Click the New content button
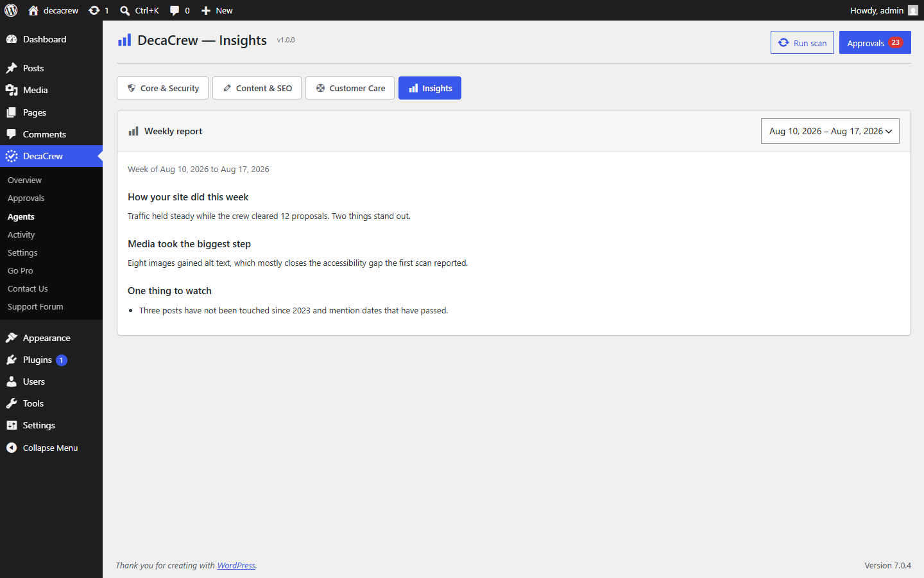 [x=217, y=10]
